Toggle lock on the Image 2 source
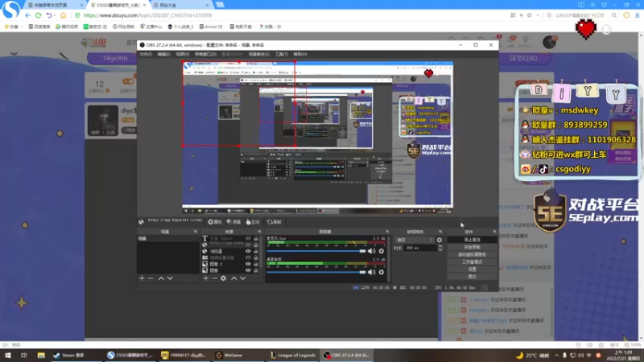644x362 pixels. click(x=256, y=264)
